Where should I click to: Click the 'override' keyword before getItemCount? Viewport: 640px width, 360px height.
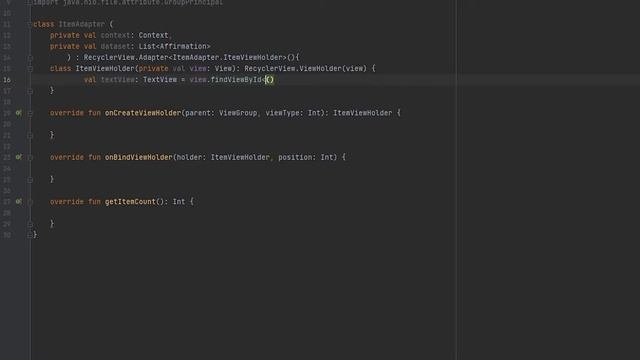(x=67, y=201)
